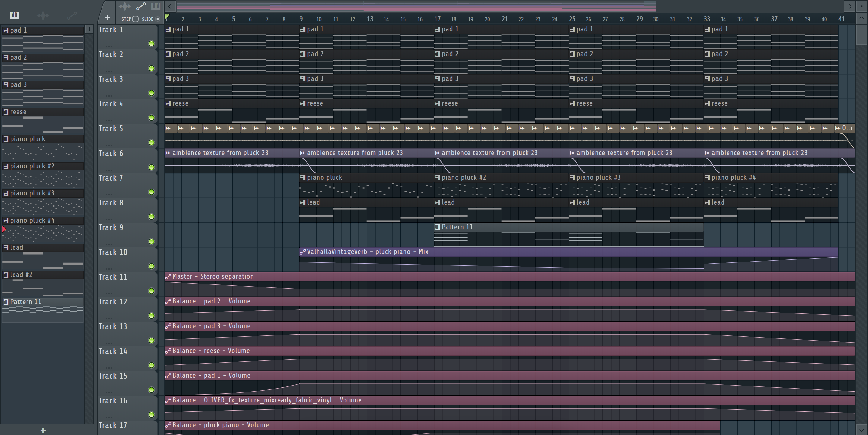The width and height of the screenshot is (868, 435).
Task: Switch picker to the patterns (piano) tab
Action: click(14, 15)
